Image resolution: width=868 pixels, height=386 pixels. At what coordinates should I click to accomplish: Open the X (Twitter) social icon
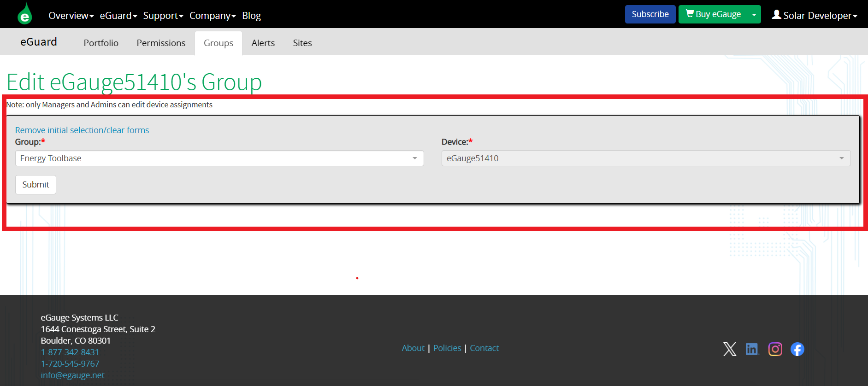coord(730,349)
